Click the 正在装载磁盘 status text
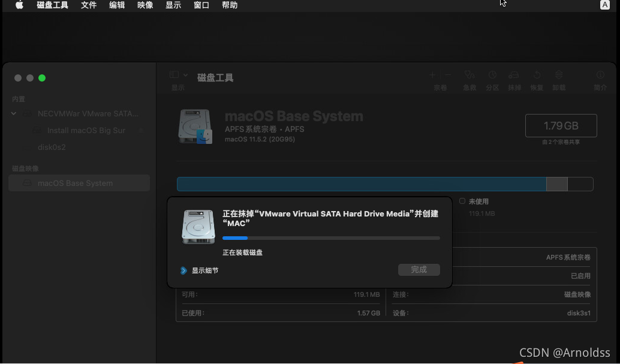The width and height of the screenshot is (620, 364). [242, 252]
